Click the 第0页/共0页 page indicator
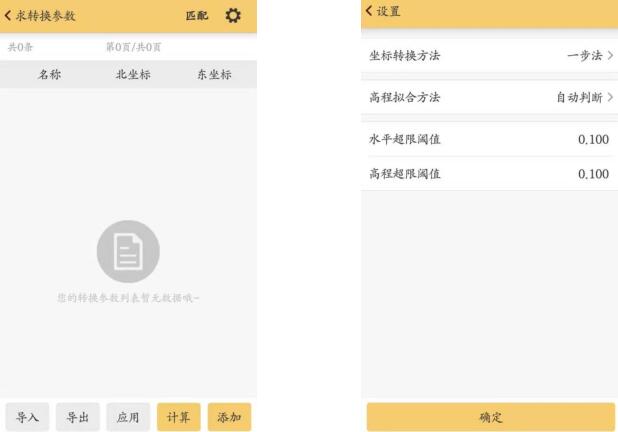 tap(134, 47)
